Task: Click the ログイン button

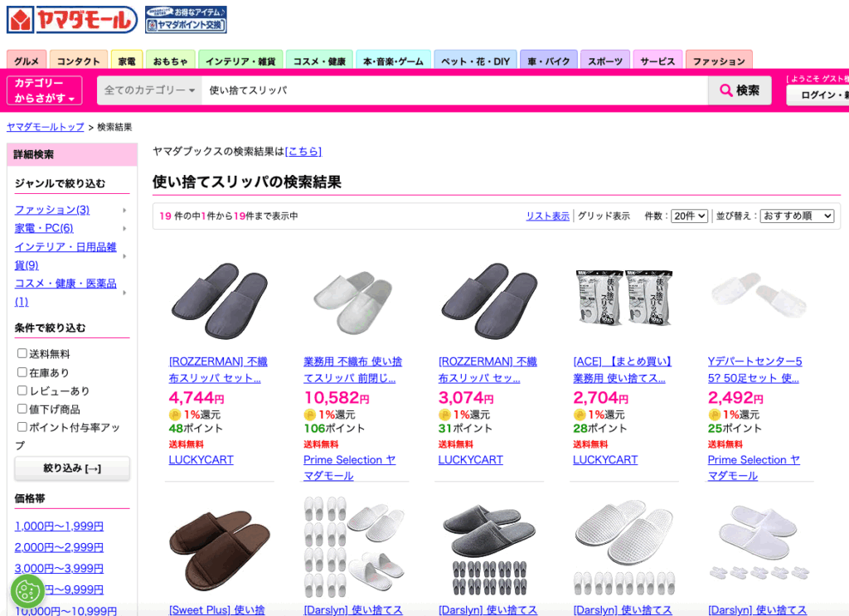Action: pos(817,95)
